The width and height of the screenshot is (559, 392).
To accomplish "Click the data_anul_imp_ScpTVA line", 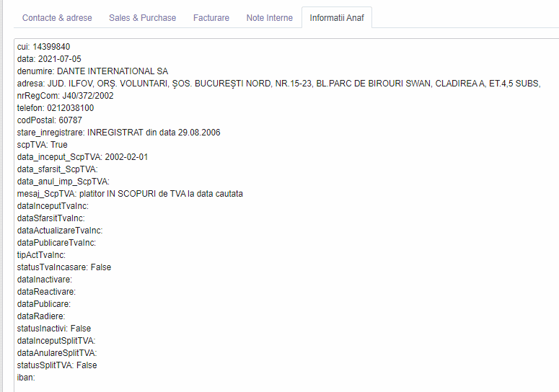I will (63, 182).
